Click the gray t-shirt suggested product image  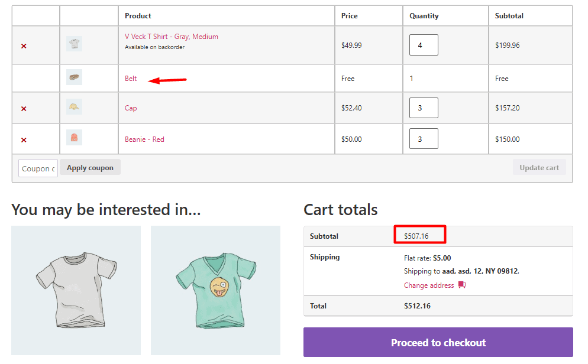pyautogui.click(x=76, y=290)
